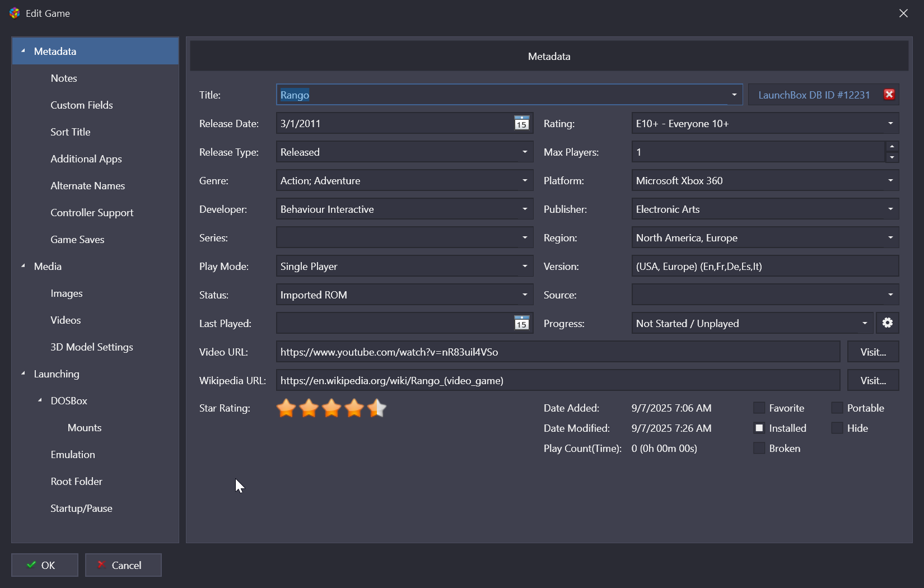The width and height of the screenshot is (924, 588).
Task: Click the Progress settings gear icon
Action: pos(888,323)
